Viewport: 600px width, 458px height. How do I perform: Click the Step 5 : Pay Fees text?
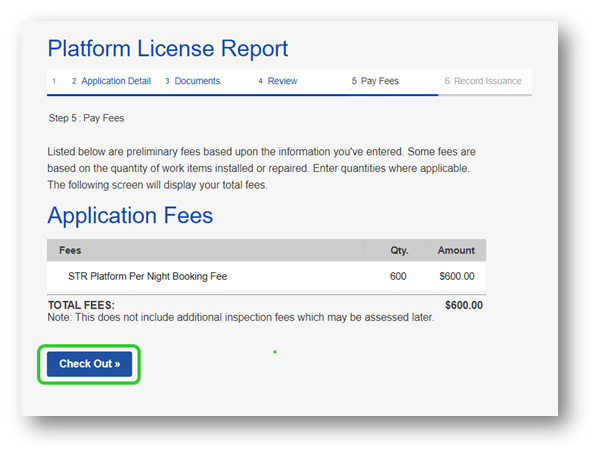[86, 118]
